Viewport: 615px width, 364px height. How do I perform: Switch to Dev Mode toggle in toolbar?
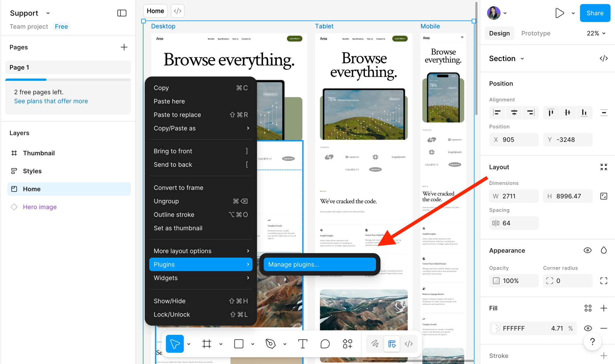[x=409, y=344]
